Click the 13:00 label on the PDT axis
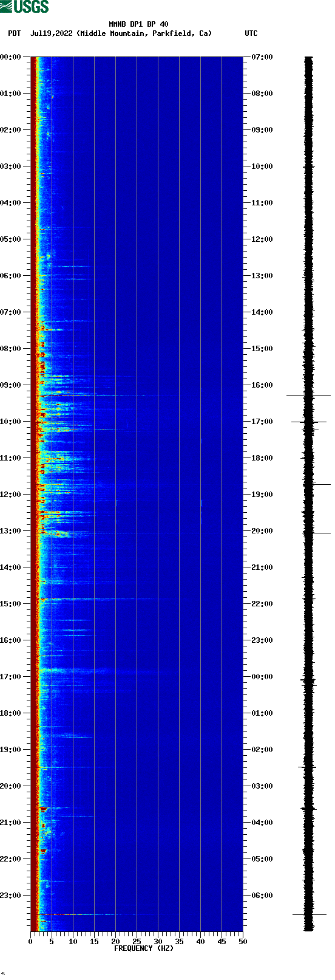 click(10, 531)
